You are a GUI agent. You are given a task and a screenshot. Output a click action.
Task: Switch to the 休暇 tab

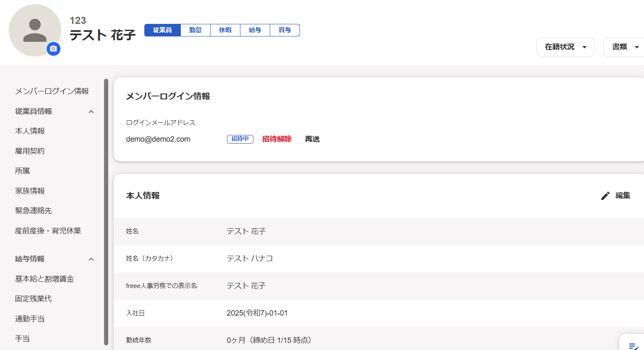coord(225,30)
